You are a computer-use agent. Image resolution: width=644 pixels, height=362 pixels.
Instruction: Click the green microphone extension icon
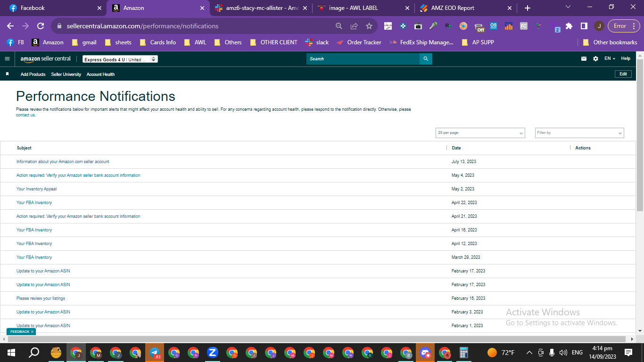(x=433, y=26)
